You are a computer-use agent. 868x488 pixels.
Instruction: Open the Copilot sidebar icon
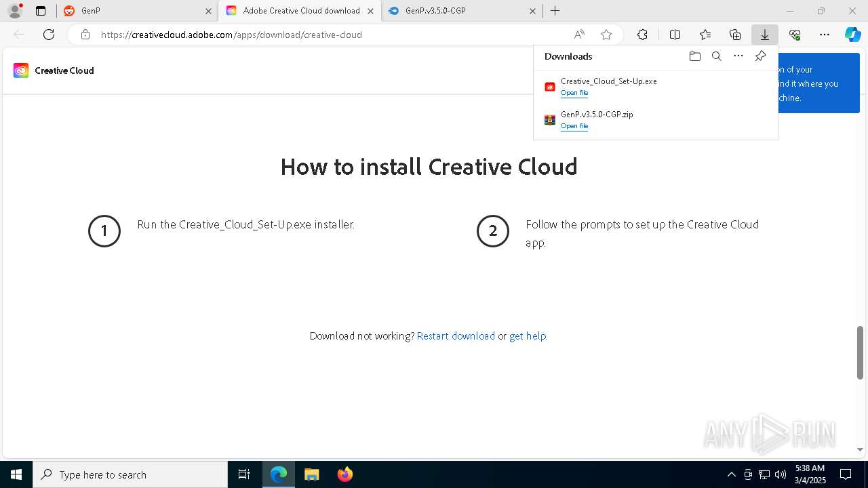[852, 35]
